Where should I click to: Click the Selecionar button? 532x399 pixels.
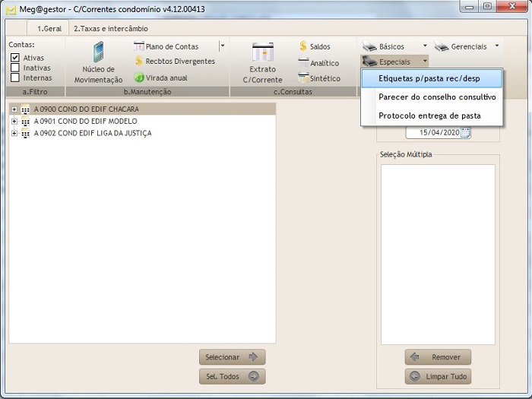(x=232, y=357)
